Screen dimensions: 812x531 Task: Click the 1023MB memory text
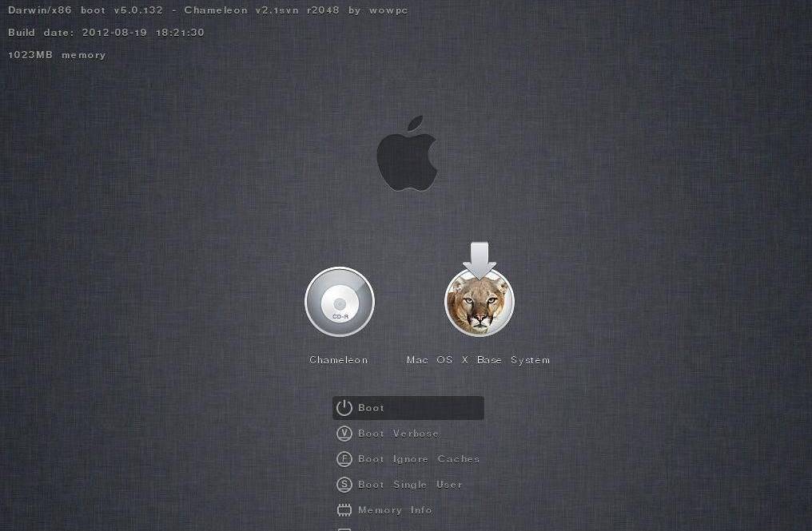[57, 55]
